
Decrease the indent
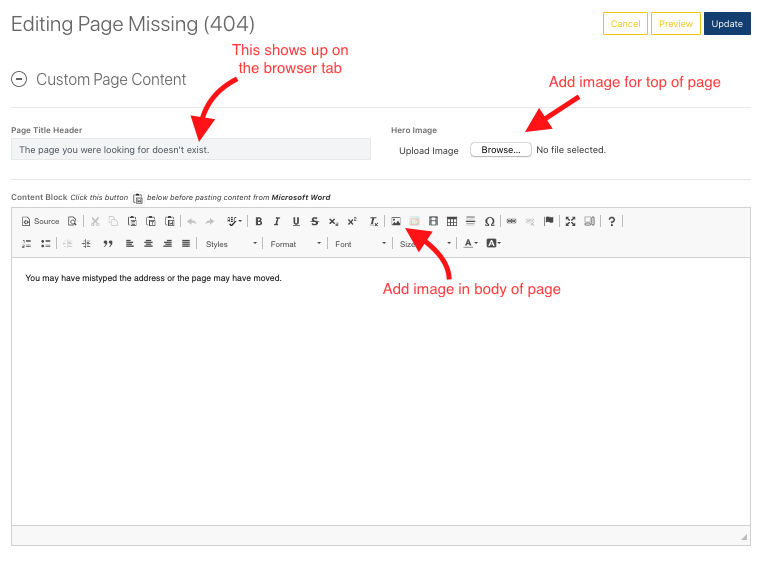click(67, 243)
